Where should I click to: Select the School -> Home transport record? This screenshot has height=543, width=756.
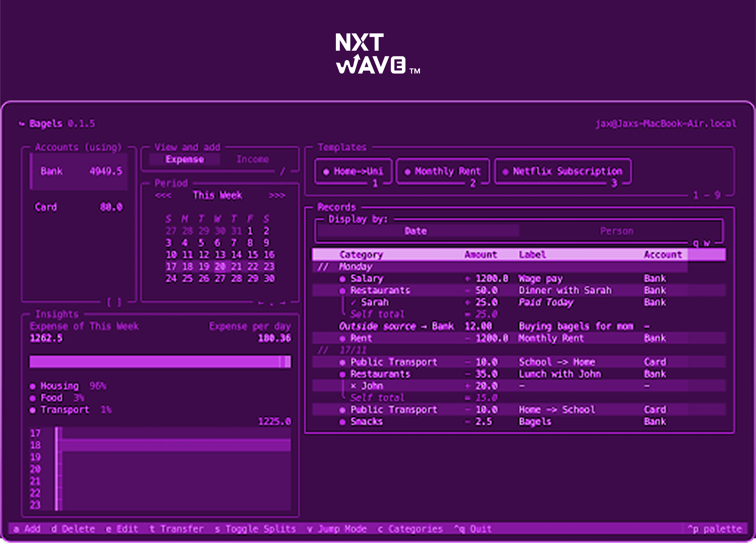pyautogui.click(x=519, y=362)
